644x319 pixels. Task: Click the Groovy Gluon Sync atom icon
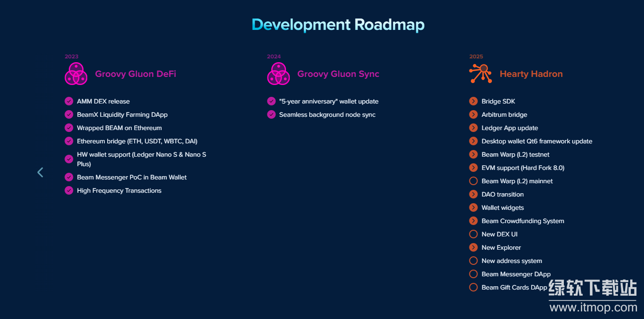click(278, 74)
